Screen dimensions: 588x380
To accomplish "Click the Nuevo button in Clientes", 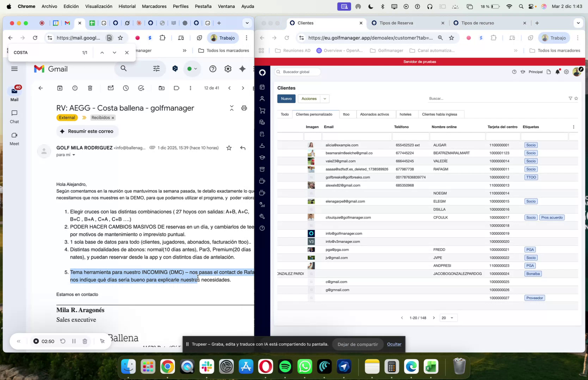I will click(x=286, y=99).
